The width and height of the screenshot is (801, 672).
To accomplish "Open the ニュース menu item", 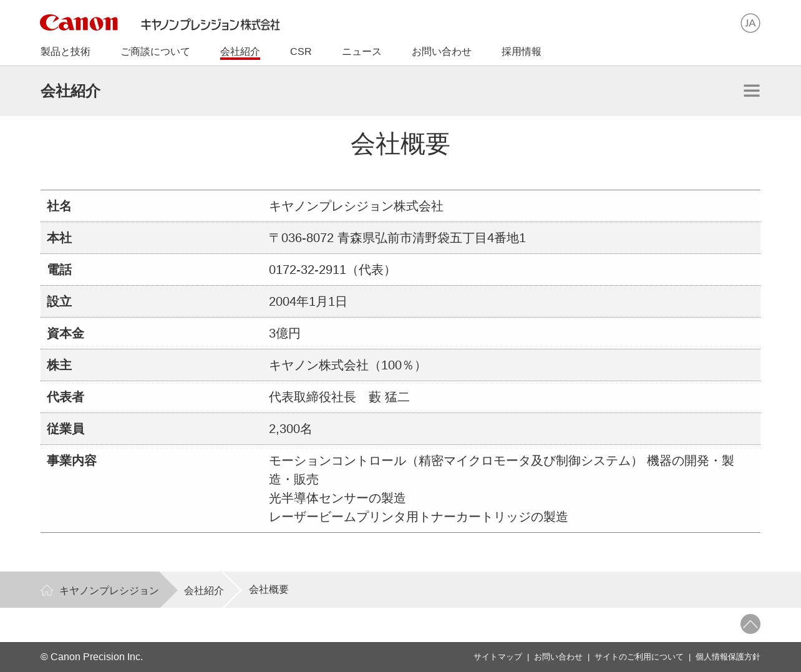I will coord(362,52).
